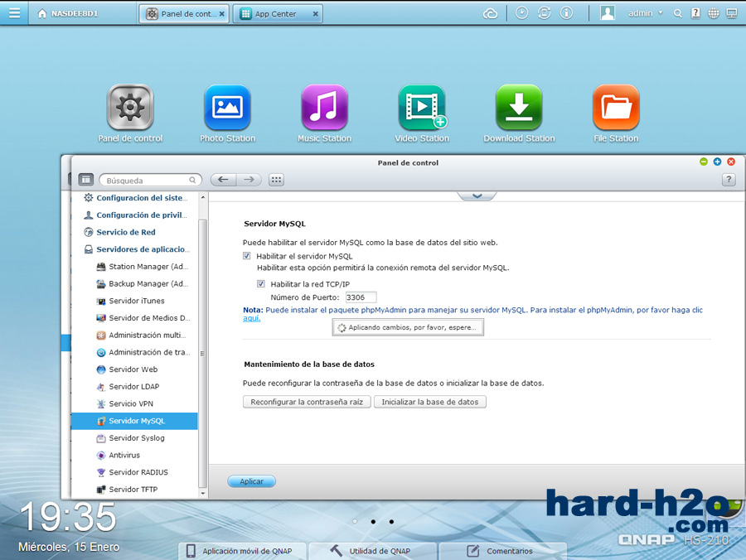The height and width of the screenshot is (560, 746).
Task: Open the admin user dropdown
Action: click(646, 13)
